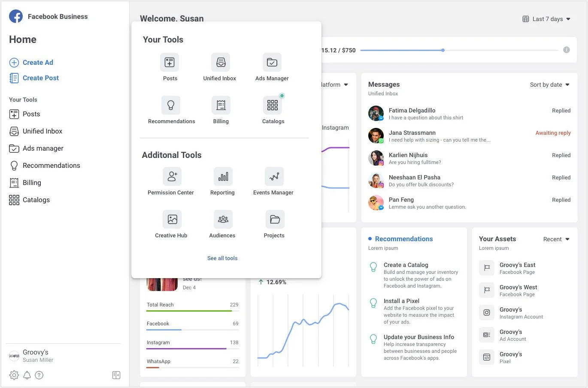Select Ads manager in the sidebar
Screen dimensions: 588x388
[x=36, y=149]
